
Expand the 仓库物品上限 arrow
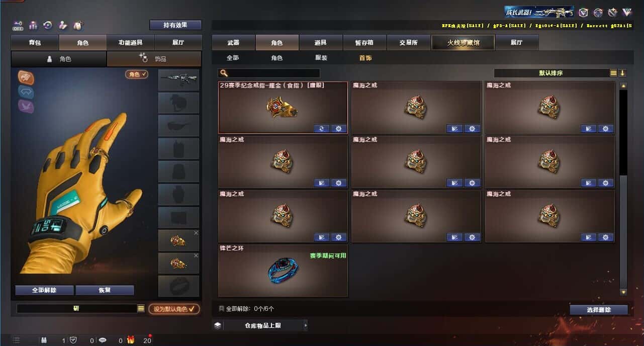point(305,325)
